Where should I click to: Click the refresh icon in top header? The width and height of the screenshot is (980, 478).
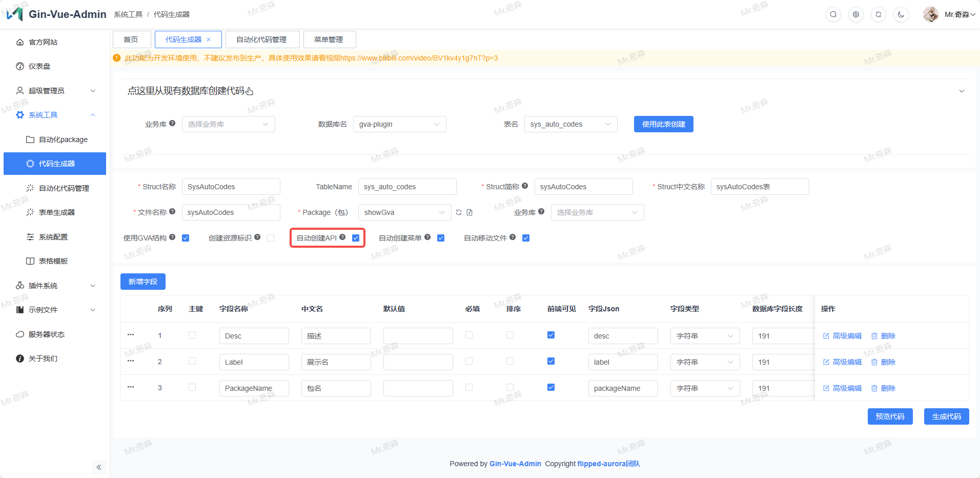tap(879, 14)
